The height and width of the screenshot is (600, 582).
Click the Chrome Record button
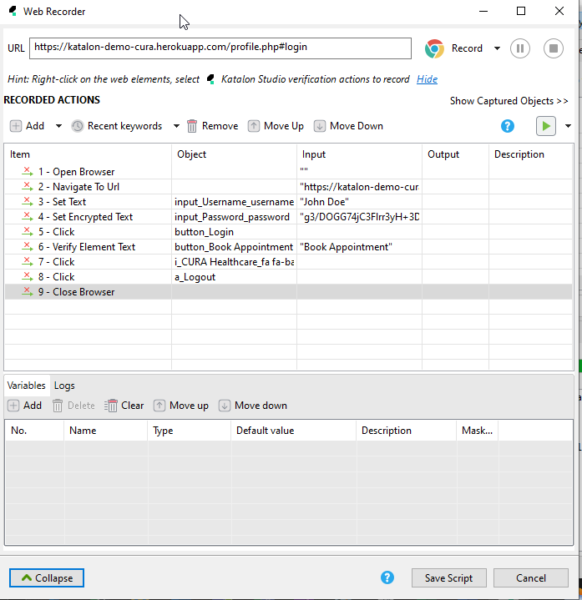pyautogui.click(x=453, y=49)
